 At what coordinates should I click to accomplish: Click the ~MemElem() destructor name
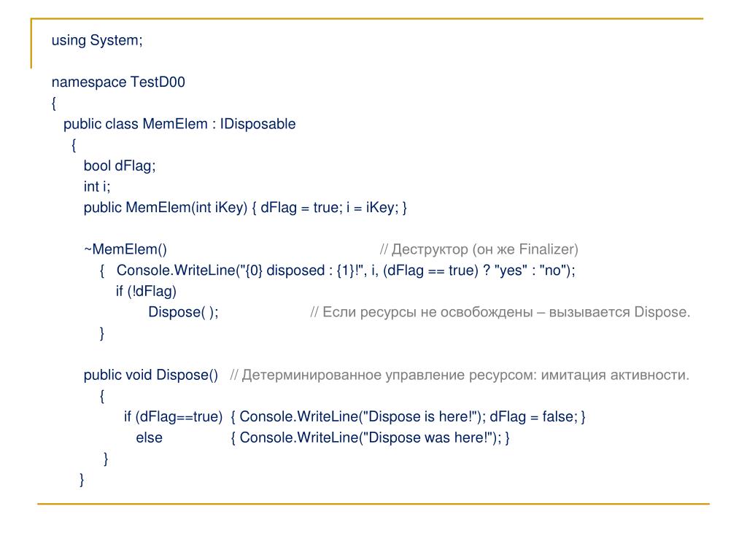[x=125, y=249]
